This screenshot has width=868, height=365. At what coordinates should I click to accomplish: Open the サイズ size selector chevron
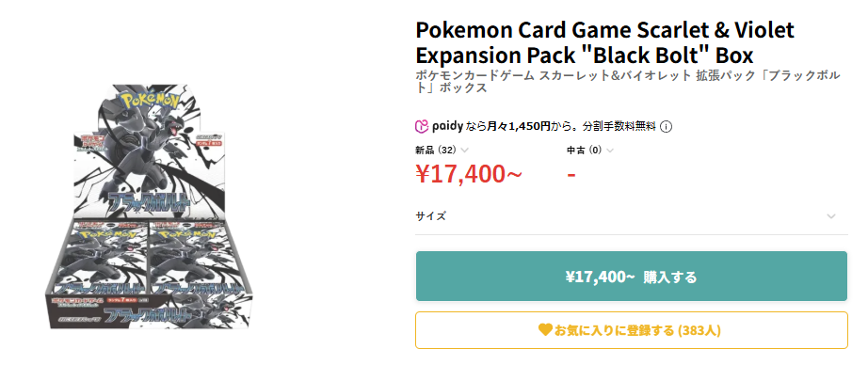coord(831,216)
